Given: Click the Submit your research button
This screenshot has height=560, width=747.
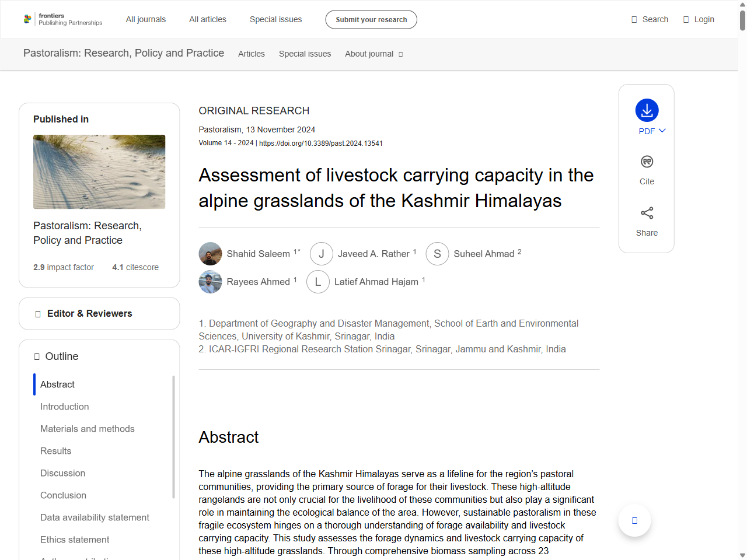Looking at the screenshot, I should click(371, 19).
